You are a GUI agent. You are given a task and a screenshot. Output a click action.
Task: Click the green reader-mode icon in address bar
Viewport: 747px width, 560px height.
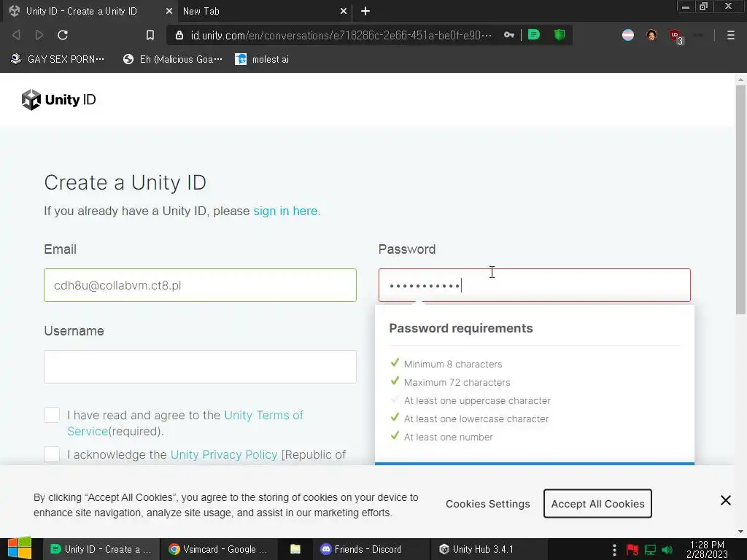[533, 35]
